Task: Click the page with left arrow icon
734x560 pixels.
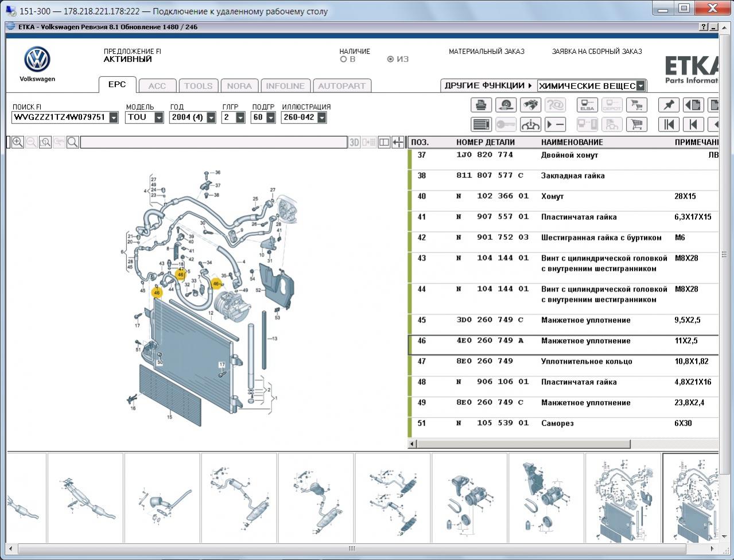Action: [x=693, y=105]
